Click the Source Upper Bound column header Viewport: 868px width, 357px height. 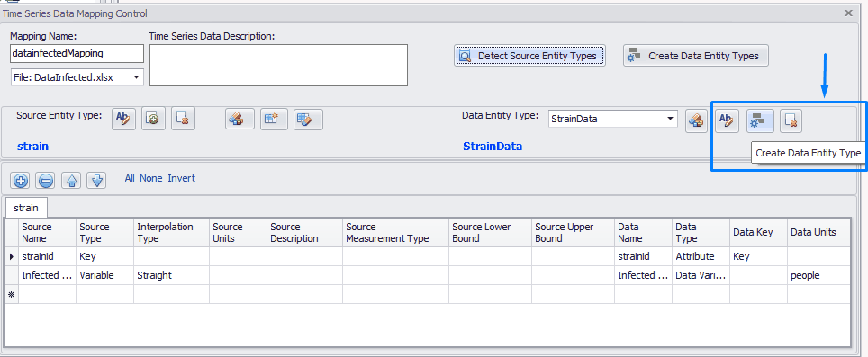pyautogui.click(x=573, y=233)
